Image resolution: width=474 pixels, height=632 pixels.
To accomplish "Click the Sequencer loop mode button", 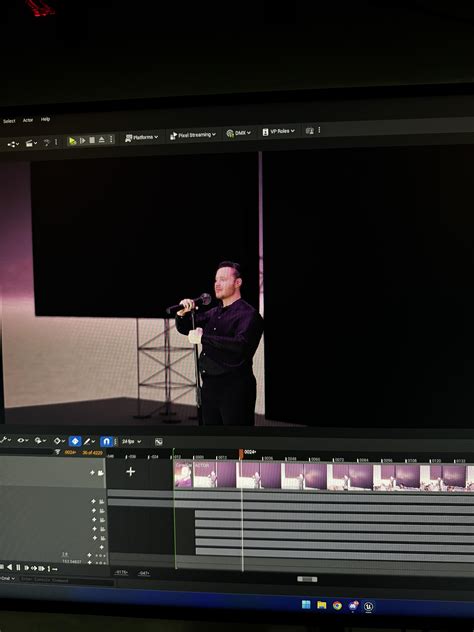I will (55, 569).
